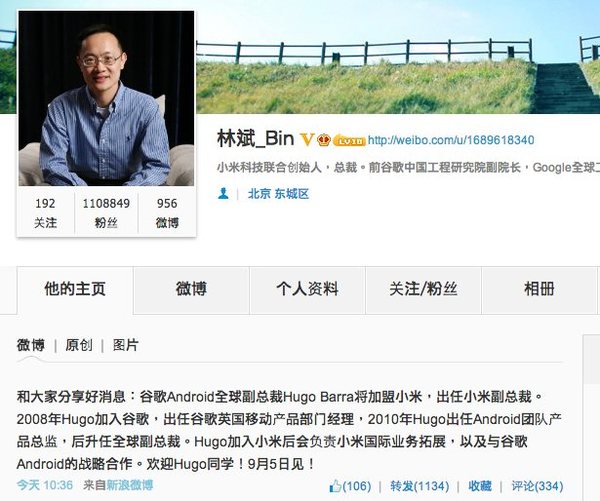View the 956 微博 posts count
Image resolution: width=600 pixels, height=501 pixels.
click(167, 213)
